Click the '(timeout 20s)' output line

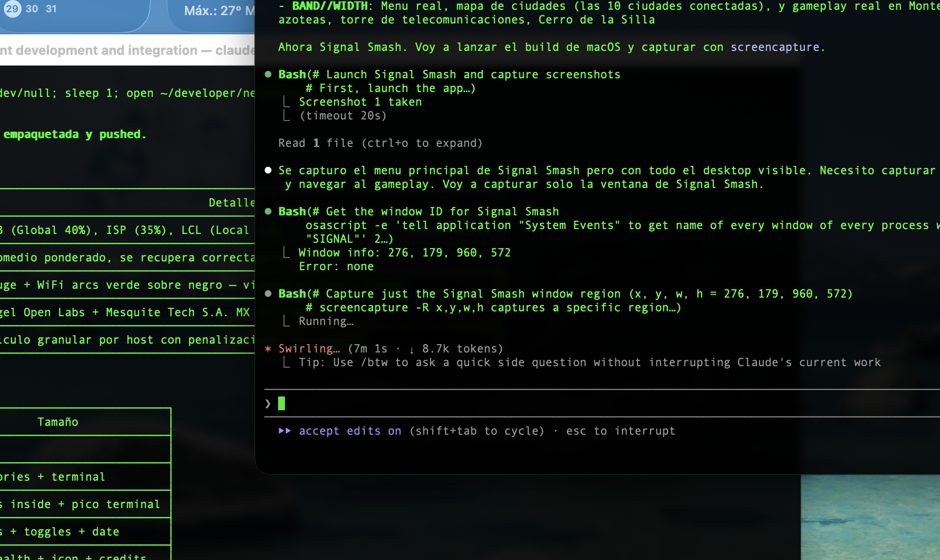(343, 116)
